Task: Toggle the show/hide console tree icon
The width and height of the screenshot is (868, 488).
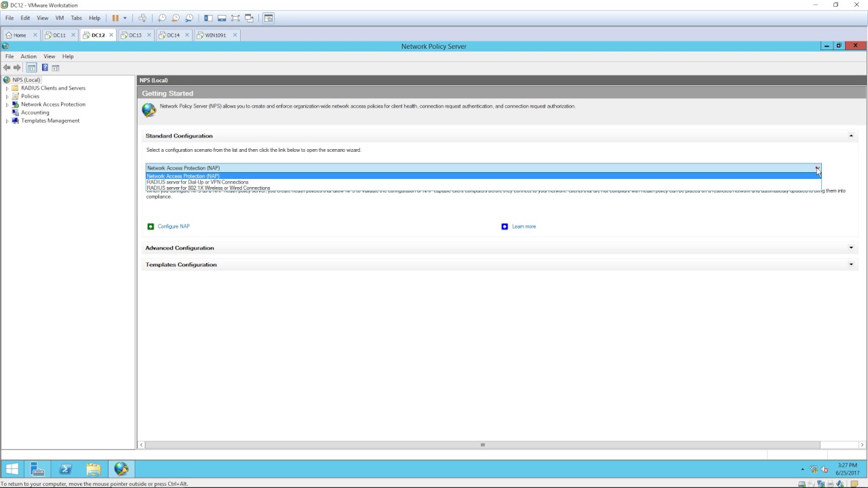Action: pyautogui.click(x=31, y=68)
